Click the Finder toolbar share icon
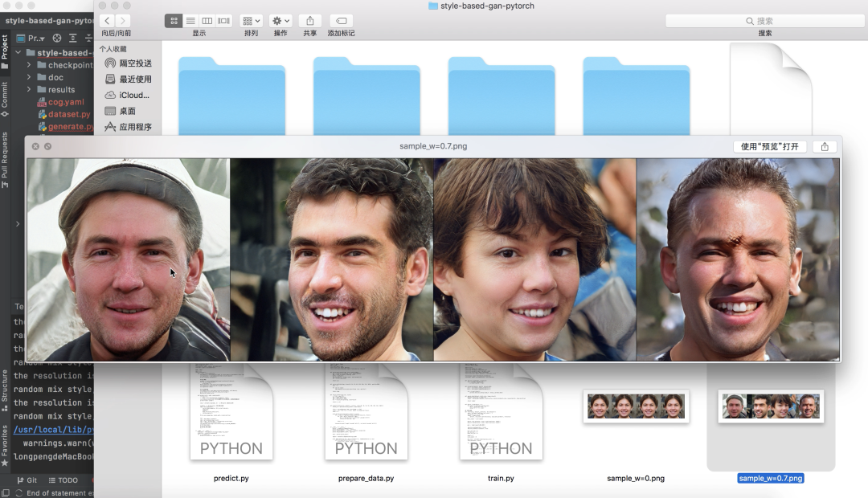 coord(310,20)
